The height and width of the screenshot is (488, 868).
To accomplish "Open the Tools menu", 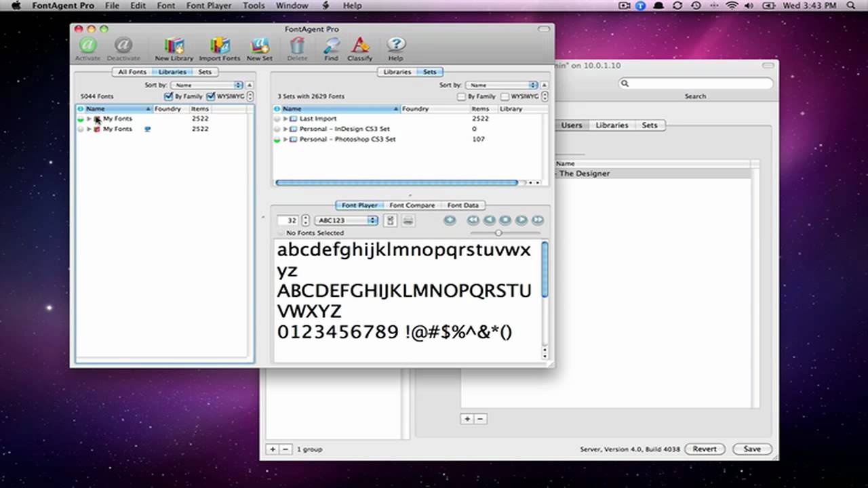I will (x=254, y=6).
